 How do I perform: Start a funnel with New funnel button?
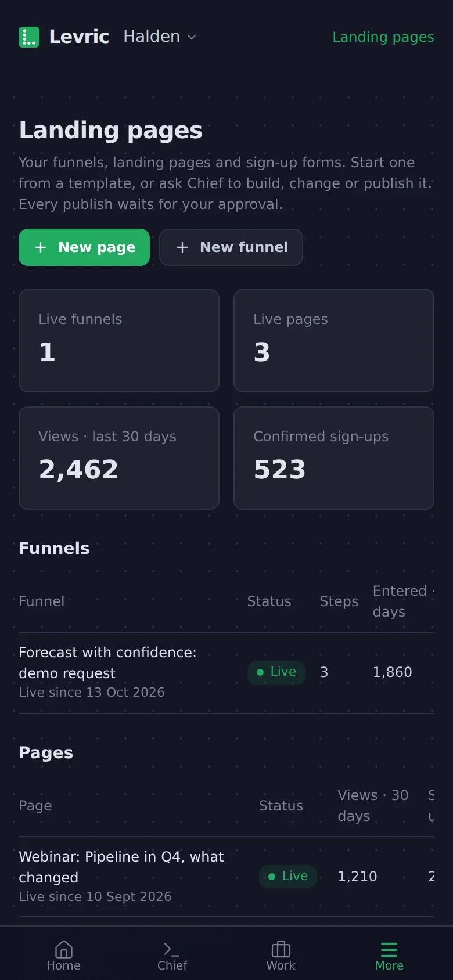tap(231, 247)
